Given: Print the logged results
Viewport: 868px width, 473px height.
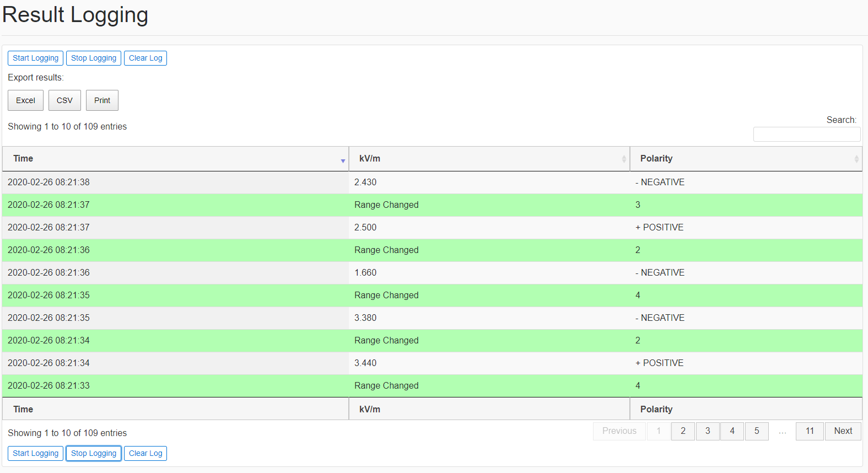Looking at the screenshot, I should pos(102,100).
